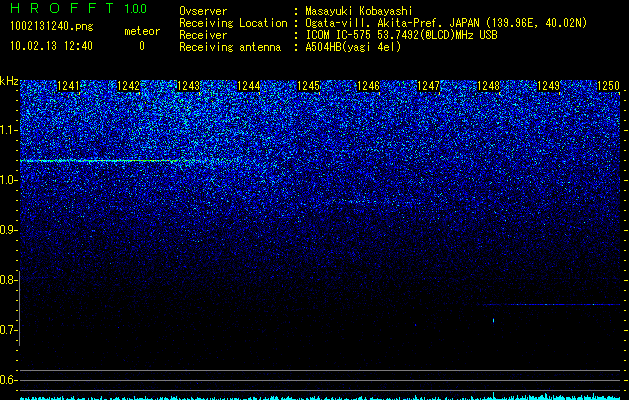
Task: Click the 1248 time marker
Action: (x=489, y=86)
